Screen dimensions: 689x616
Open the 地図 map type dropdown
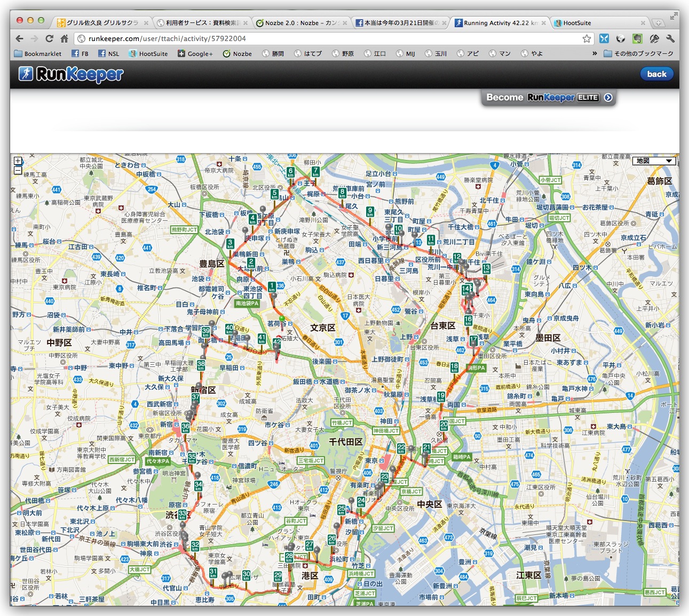[654, 161]
